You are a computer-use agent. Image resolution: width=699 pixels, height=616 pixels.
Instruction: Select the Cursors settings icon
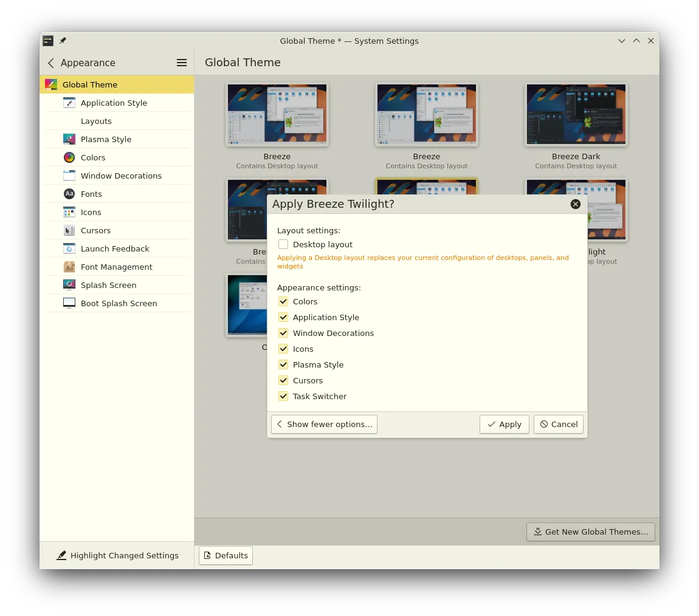point(69,230)
